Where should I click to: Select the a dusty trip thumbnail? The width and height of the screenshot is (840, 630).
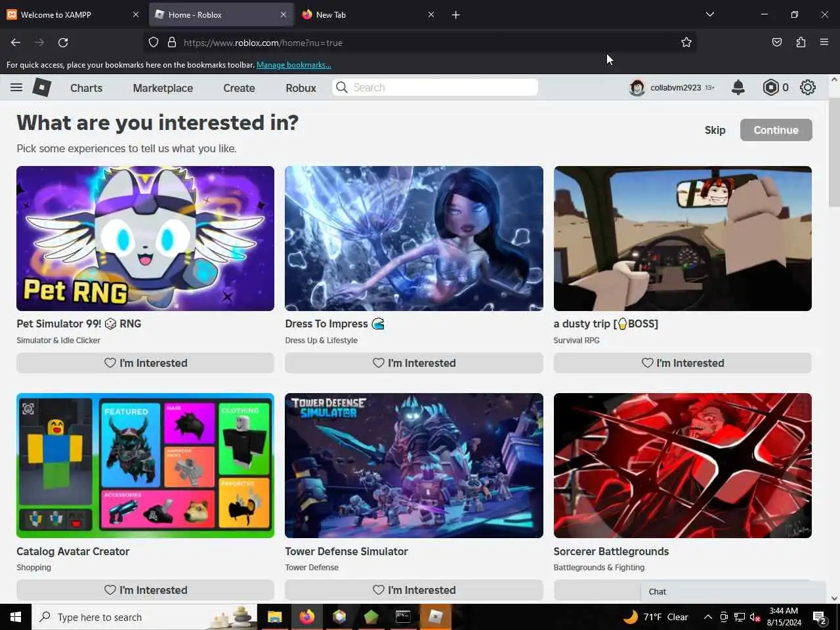coord(682,238)
